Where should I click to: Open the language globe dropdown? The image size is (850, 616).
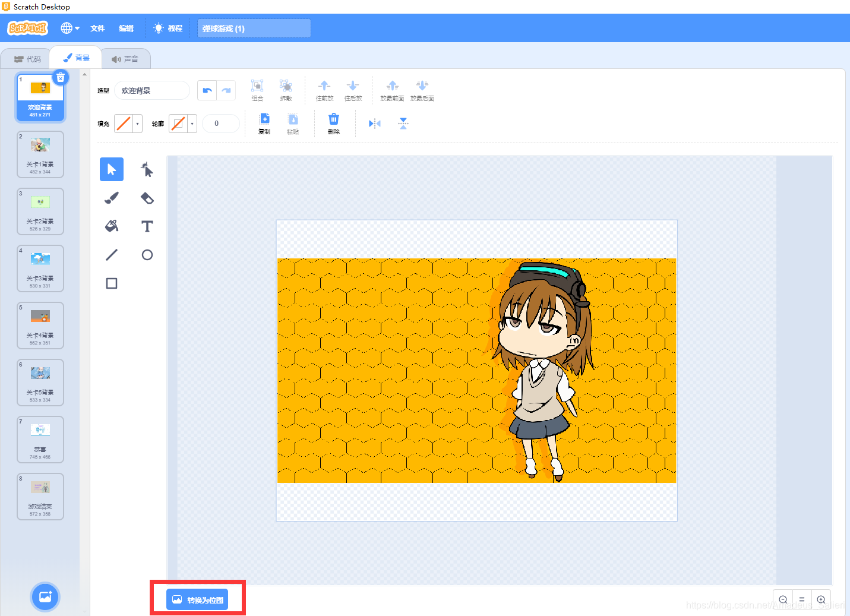click(70, 28)
